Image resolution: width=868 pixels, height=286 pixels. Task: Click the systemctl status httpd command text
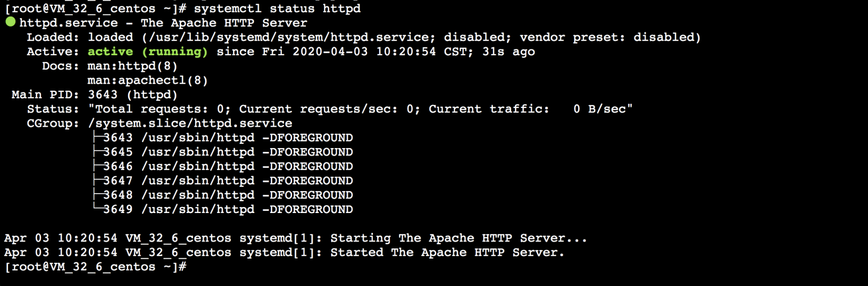(x=277, y=9)
